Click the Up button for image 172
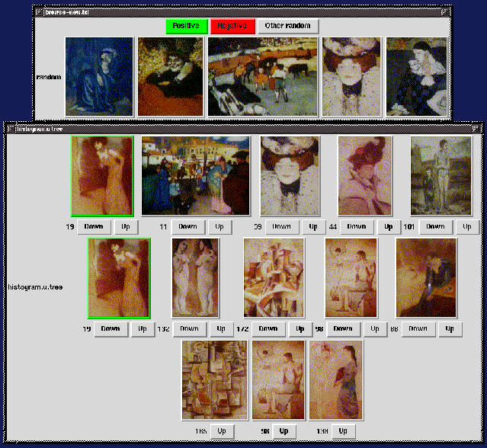 (300, 329)
